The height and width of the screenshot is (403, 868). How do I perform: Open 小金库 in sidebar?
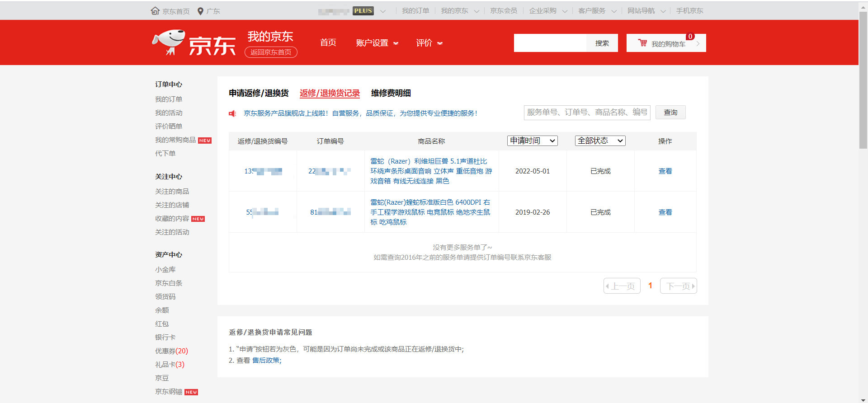click(x=165, y=270)
